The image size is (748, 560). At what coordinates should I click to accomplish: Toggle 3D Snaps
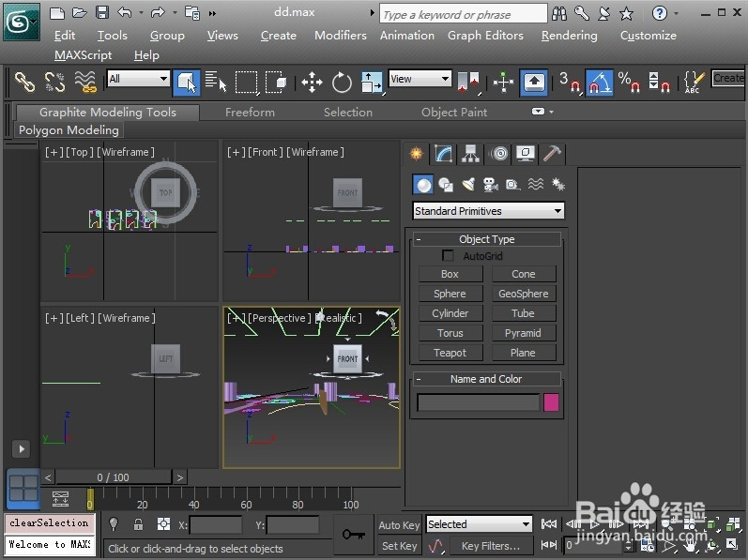[x=570, y=83]
